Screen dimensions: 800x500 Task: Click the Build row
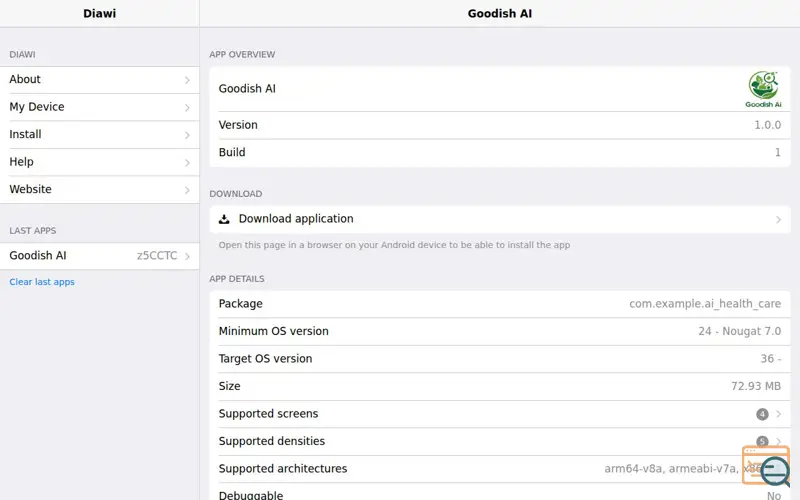pos(499,153)
